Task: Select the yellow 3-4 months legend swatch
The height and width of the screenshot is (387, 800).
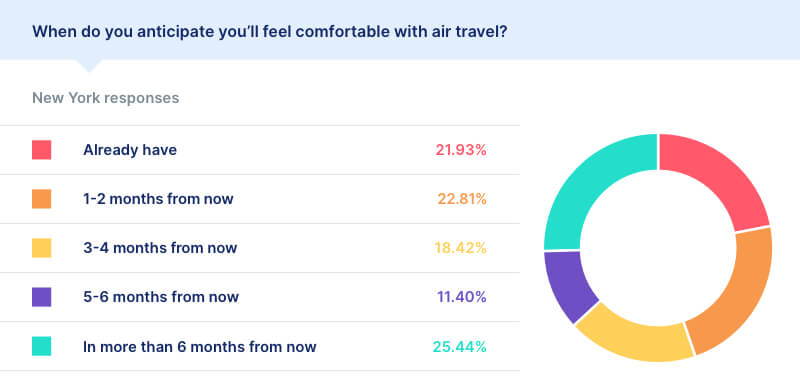Action: [x=41, y=248]
